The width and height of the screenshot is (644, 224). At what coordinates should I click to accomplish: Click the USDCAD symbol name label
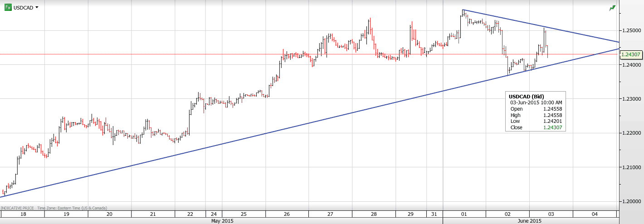pyautogui.click(x=23, y=8)
